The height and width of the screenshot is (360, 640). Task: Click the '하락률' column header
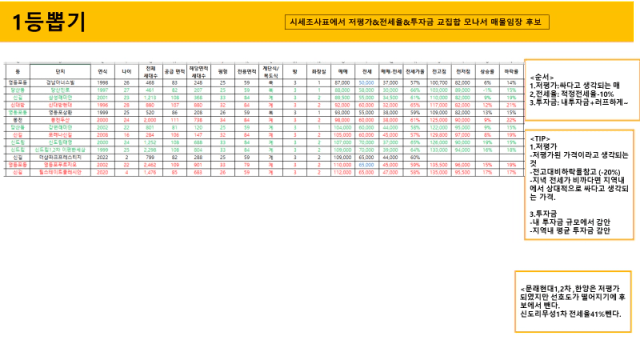click(x=511, y=71)
